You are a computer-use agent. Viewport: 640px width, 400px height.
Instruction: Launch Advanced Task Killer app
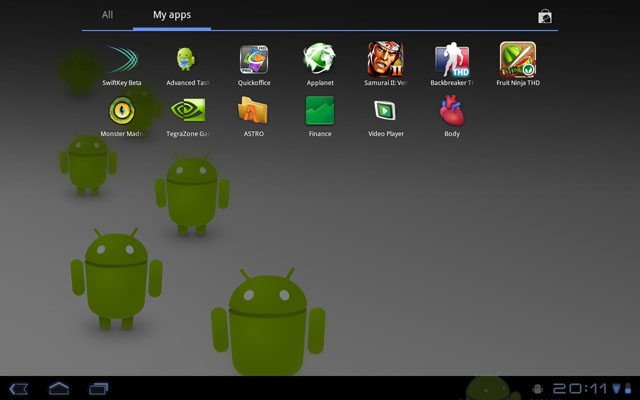tap(186, 60)
